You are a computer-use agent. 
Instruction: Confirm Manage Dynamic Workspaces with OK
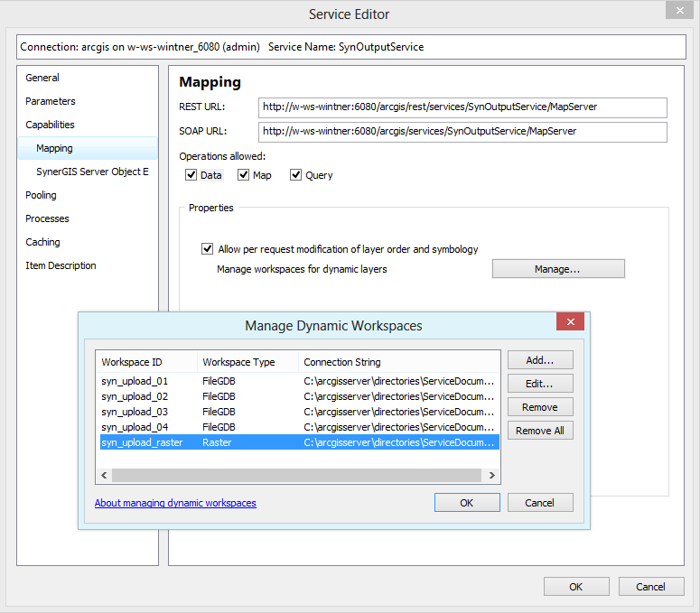coord(467,503)
